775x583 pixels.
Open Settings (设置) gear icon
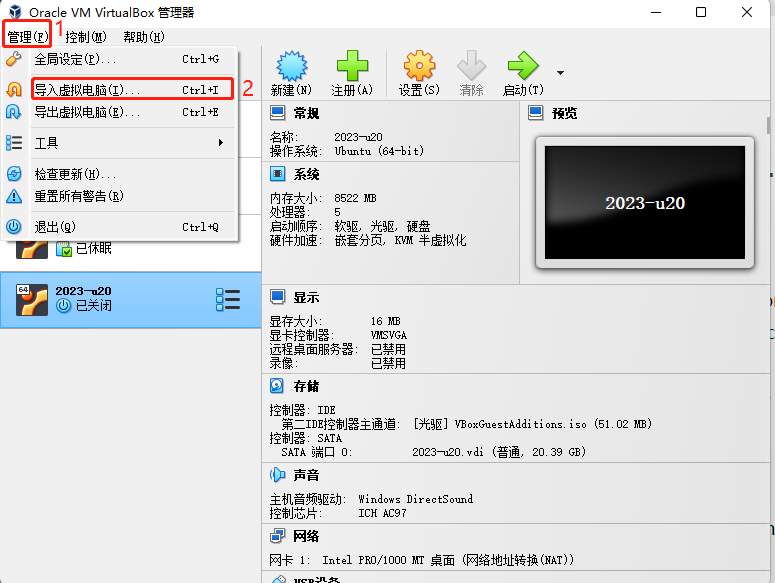pos(419,67)
